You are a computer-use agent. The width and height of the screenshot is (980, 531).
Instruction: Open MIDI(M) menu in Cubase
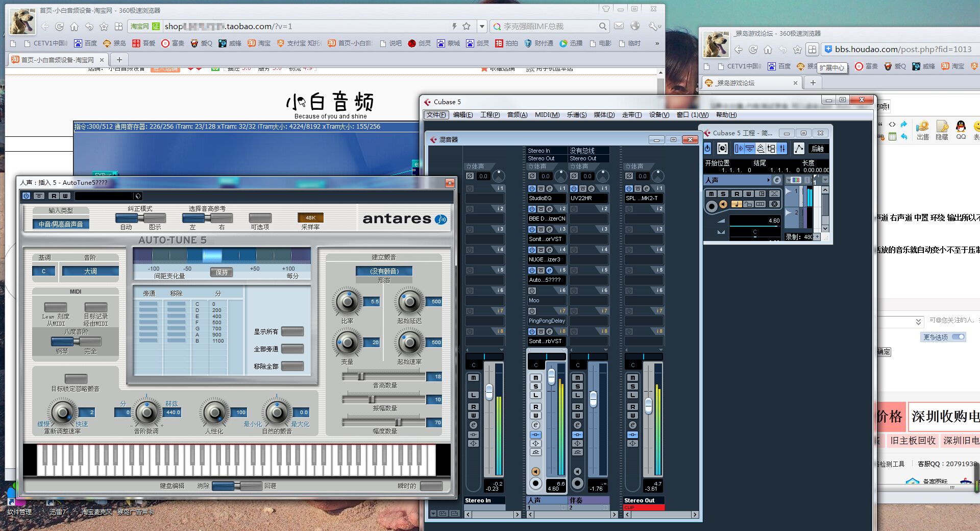click(x=547, y=115)
